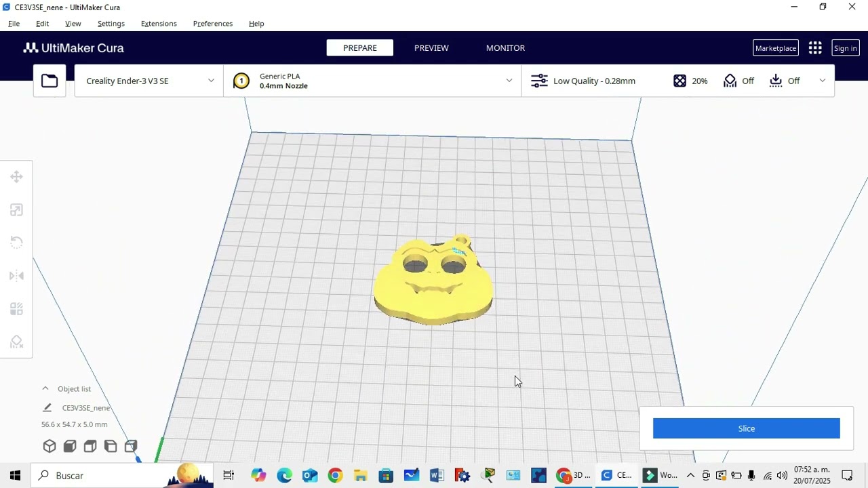Click the extruder 1 material icon
The width and height of the screenshot is (868, 488).
(x=241, y=81)
